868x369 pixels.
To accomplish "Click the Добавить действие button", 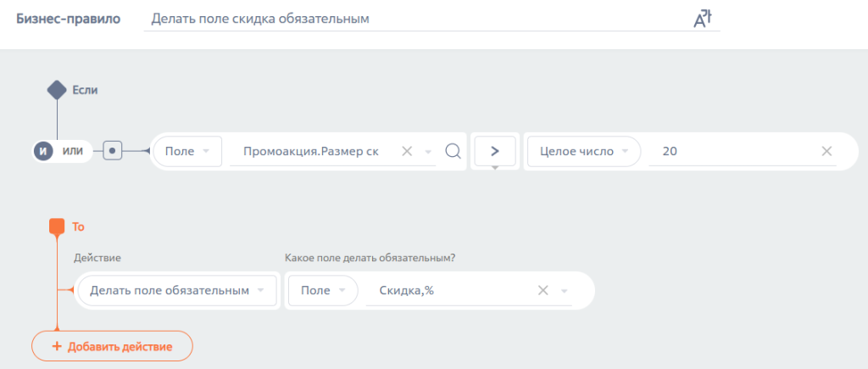I will pos(112,346).
